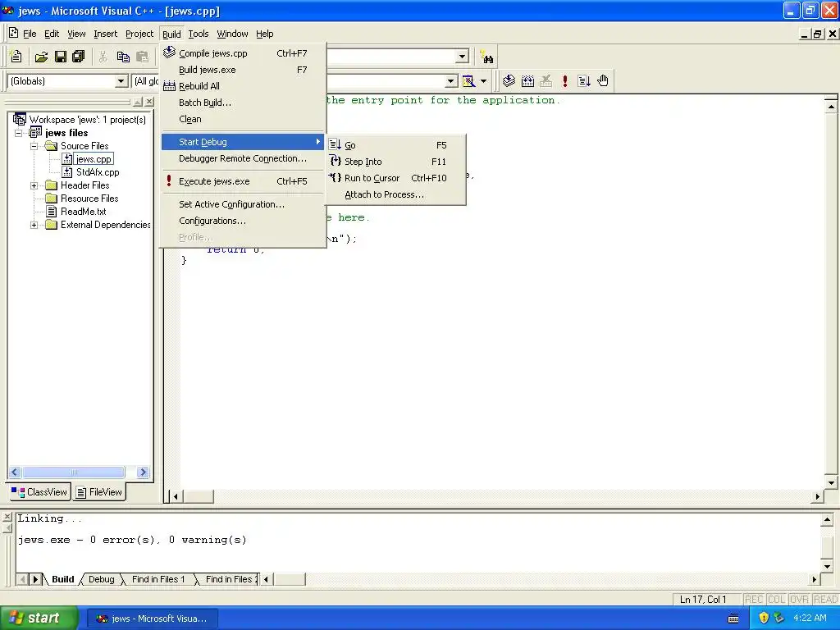Viewport: 840px width, 630px height.
Task: Choose Build jews.exe from the menu
Action: [243, 70]
